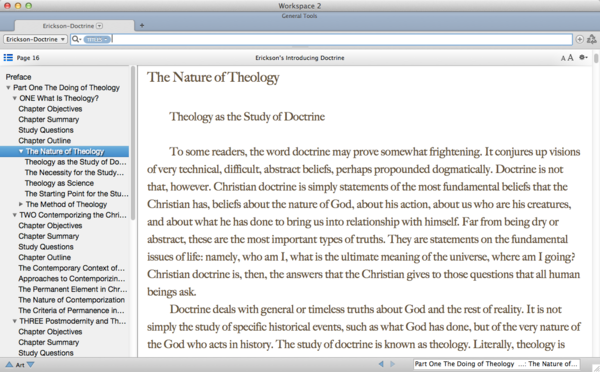Jump to Theology as the Study of Do...
This screenshot has height=372, width=600.
[75, 162]
